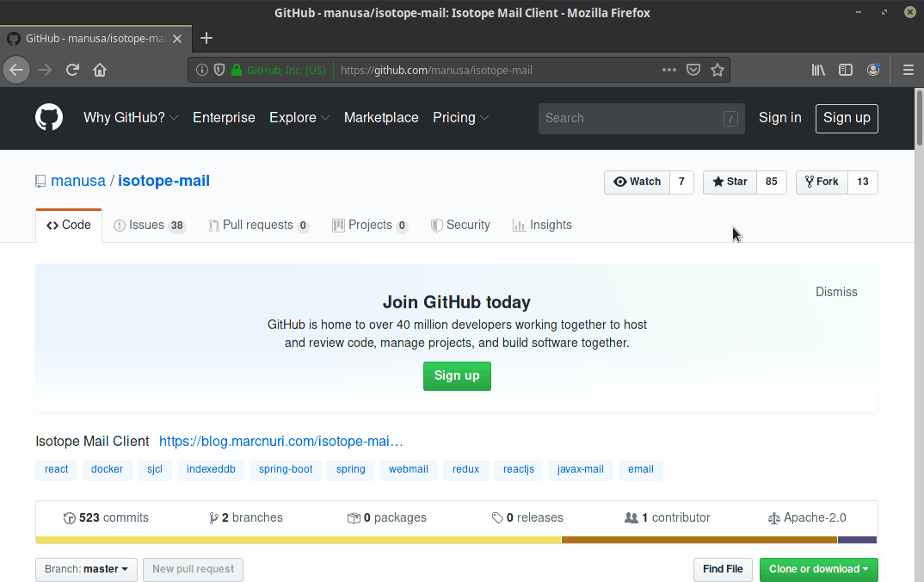
Task: Click the commits history clock icon
Action: pyautogui.click(x=69, y=518)
